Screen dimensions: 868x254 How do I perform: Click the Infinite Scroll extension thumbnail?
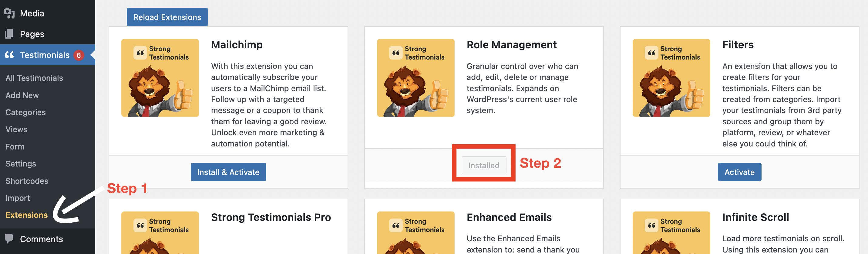tap(671, 233)
